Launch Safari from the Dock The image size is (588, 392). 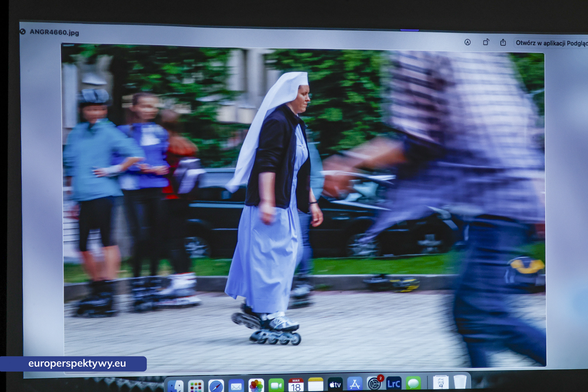pos(216,386)
